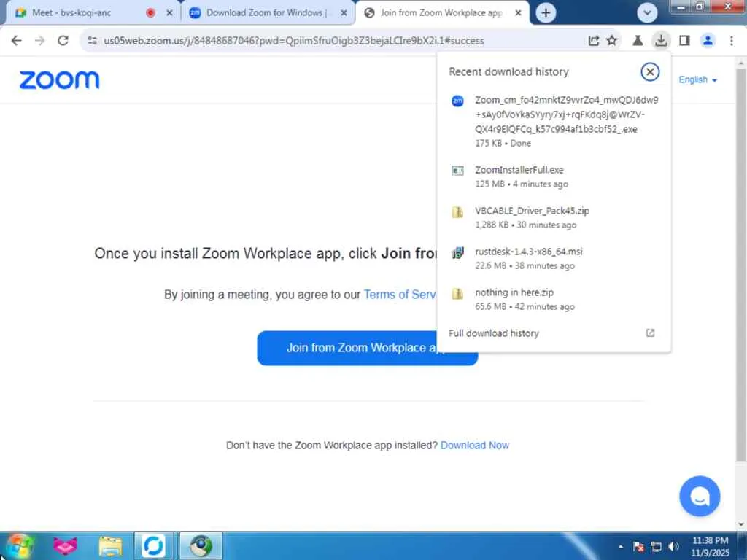
Task: Go back with the browser back arrow
Action: 16,41
